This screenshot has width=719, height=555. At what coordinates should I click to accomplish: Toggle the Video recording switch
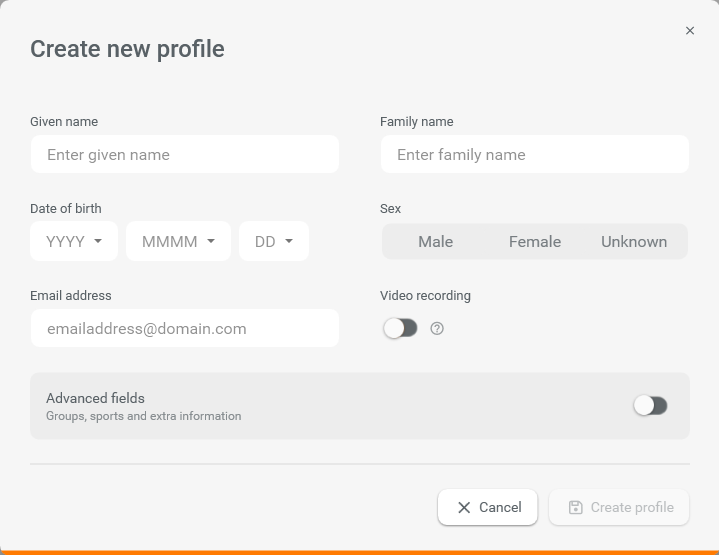click(x=400, y=328)
